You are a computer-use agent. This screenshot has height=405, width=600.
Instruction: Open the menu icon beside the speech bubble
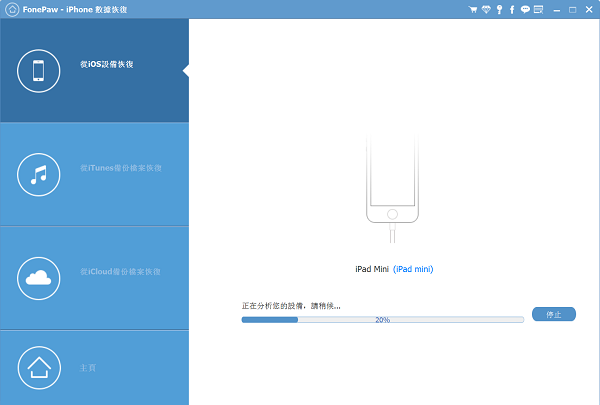click(539, 9)
